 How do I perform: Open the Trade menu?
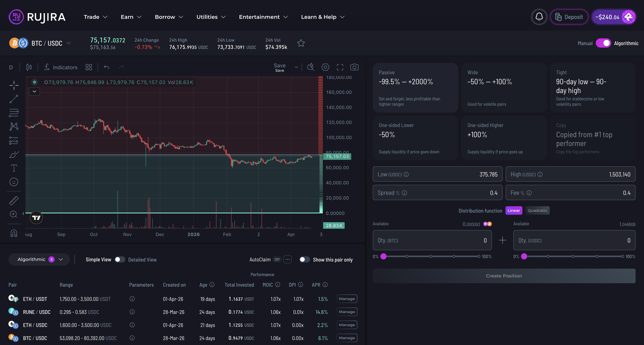(x=95, y=17)
